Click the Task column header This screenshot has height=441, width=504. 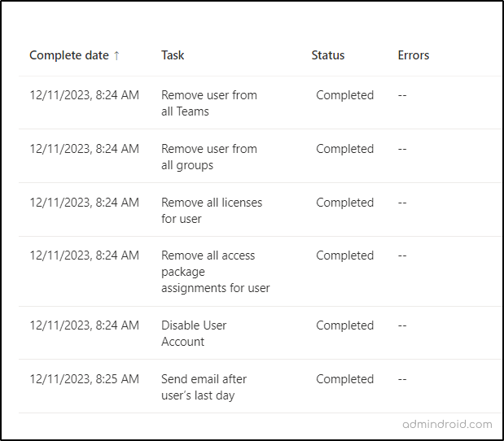(173, 55)
